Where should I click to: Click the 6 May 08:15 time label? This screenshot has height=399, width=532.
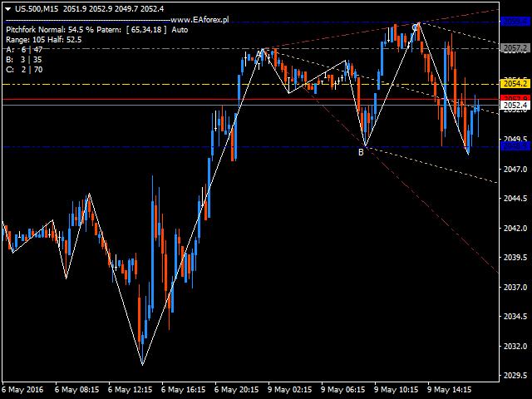tap(76, 390)
